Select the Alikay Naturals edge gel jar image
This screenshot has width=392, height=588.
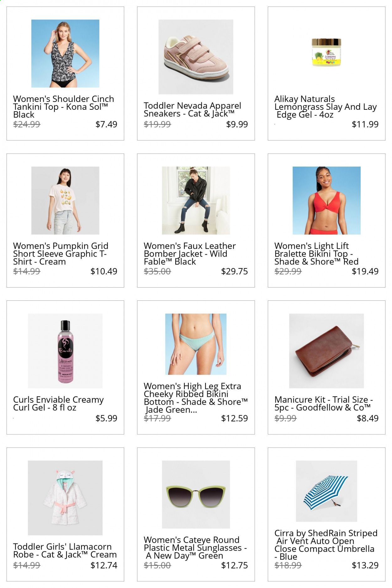(326, 53)
